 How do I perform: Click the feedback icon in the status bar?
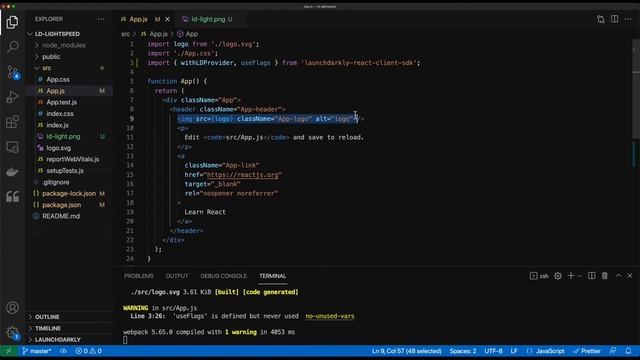click(613, 351)
